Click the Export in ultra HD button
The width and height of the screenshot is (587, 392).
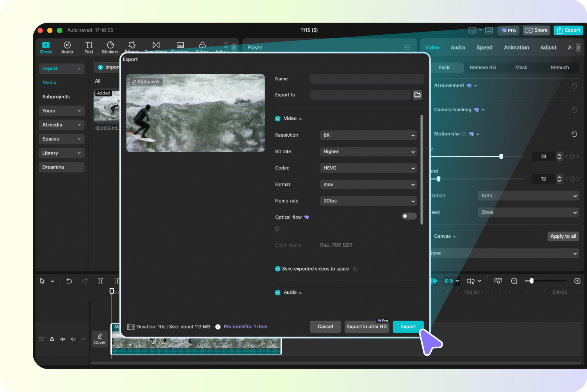366,326
